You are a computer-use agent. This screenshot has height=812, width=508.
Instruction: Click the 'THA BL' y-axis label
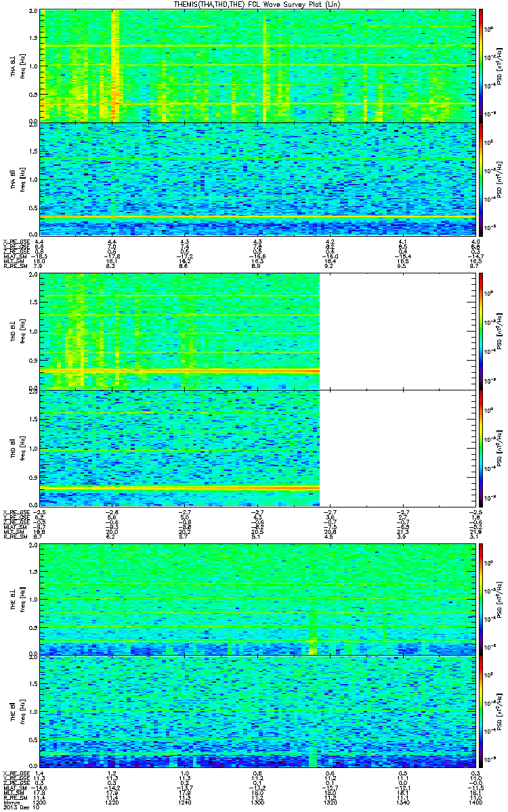tap(14, 66)
